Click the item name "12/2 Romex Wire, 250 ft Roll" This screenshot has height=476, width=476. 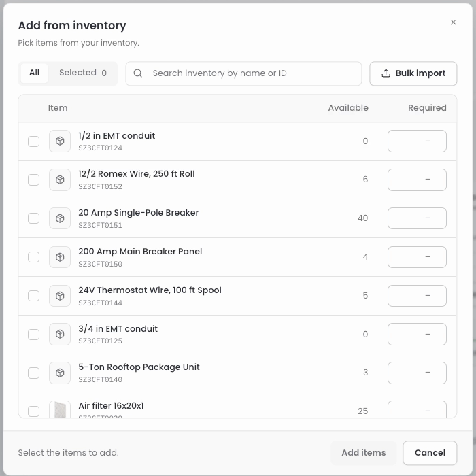coord(137,174)
